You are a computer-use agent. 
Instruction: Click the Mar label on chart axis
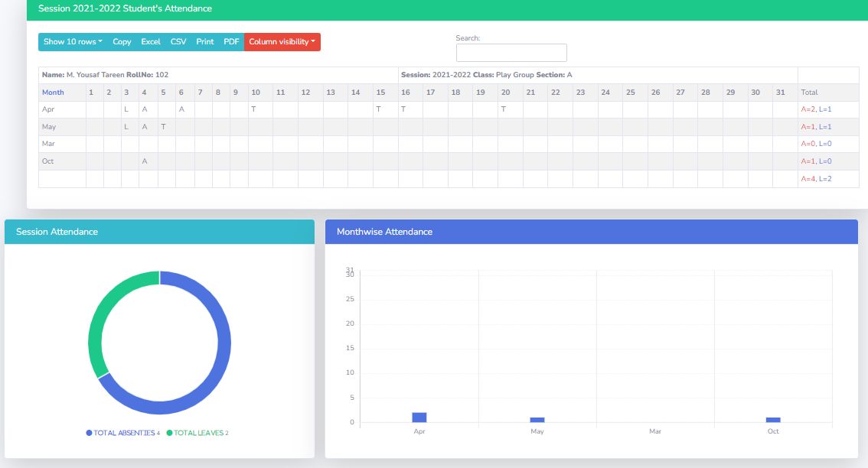click(x=655, y=431)
